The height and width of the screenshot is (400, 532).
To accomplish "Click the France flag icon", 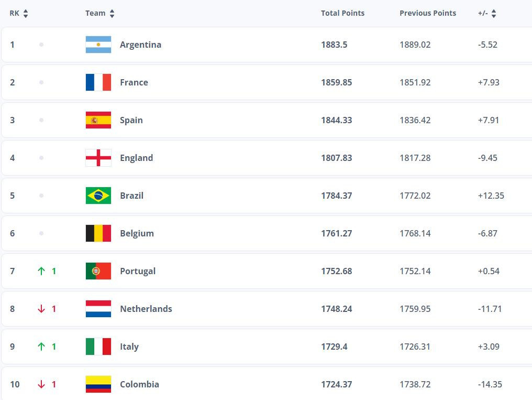I will pyautogui.click(x=98, y=82).
